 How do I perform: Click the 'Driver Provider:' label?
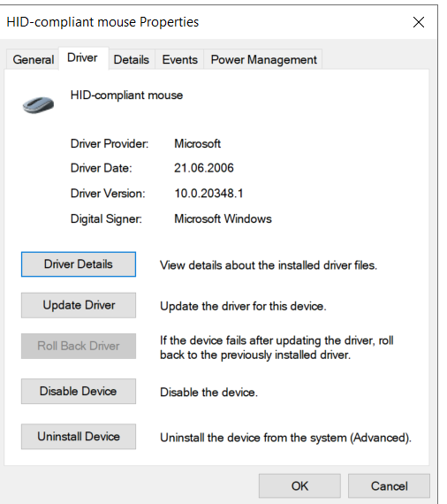coord(110,143)
